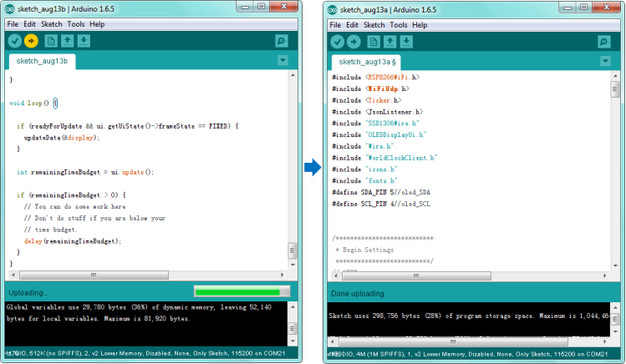Click console horizontal scrollbar in sketch_aug13a window
The image size is (626, 364).
pos(453,341)
